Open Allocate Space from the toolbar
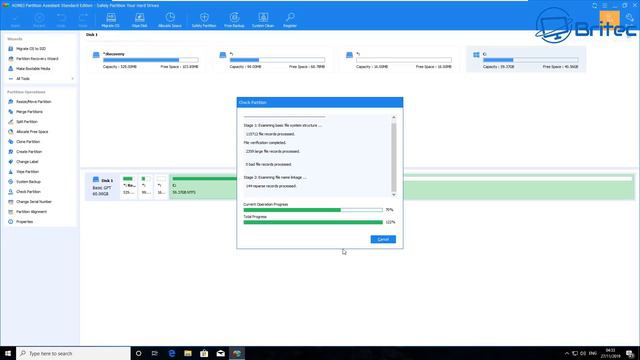Viewport: 640px width, 360px height. [170, 20]
